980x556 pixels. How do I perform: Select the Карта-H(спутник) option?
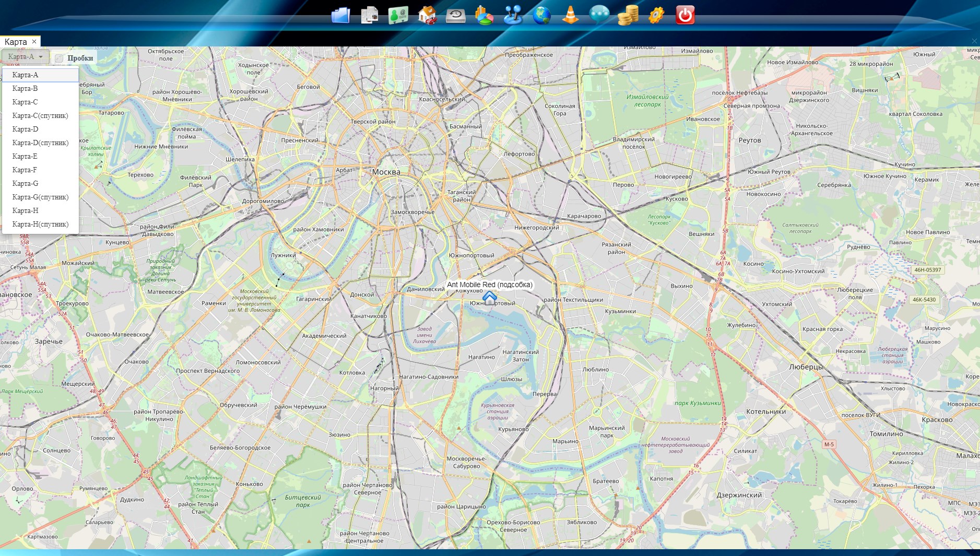(x=40, y=224)
